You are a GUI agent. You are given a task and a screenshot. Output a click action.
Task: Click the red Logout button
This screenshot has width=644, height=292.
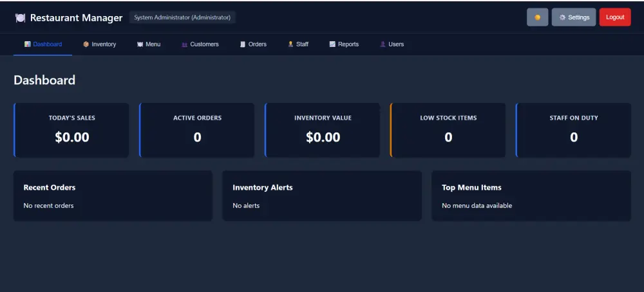(615, 17)
